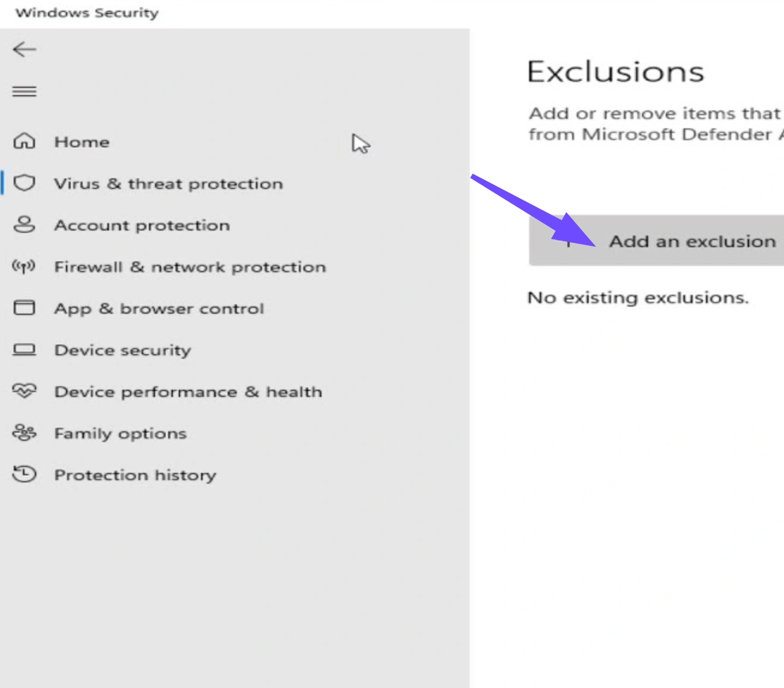784x688 pixels.
Task: Open Protection history text label
Action: pos(135,475)
